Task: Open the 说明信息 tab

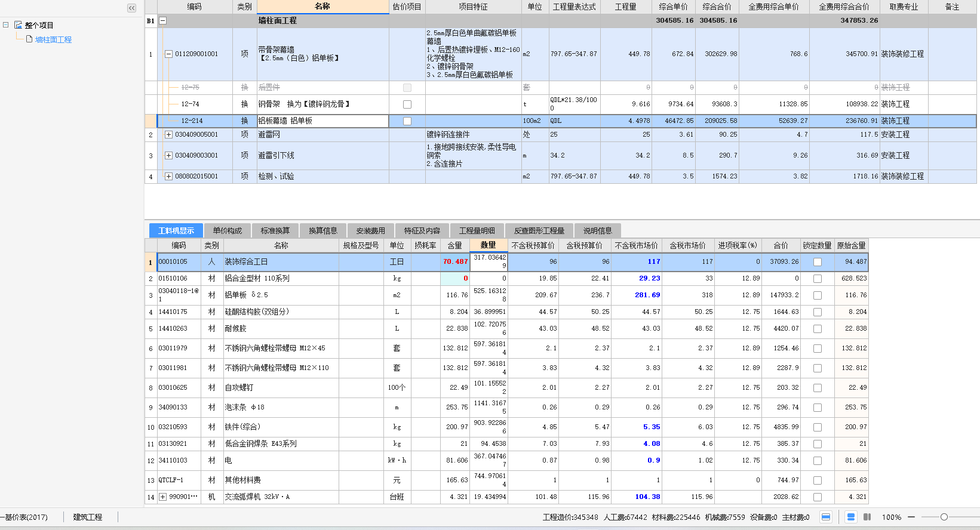Action: [x=598, y=230]
